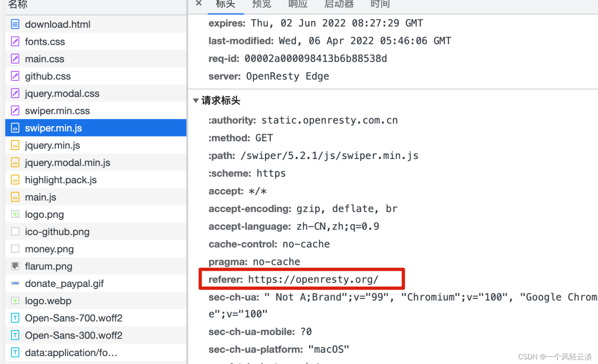
Task: Select the money.png request entry
Action: click(49, 249)
